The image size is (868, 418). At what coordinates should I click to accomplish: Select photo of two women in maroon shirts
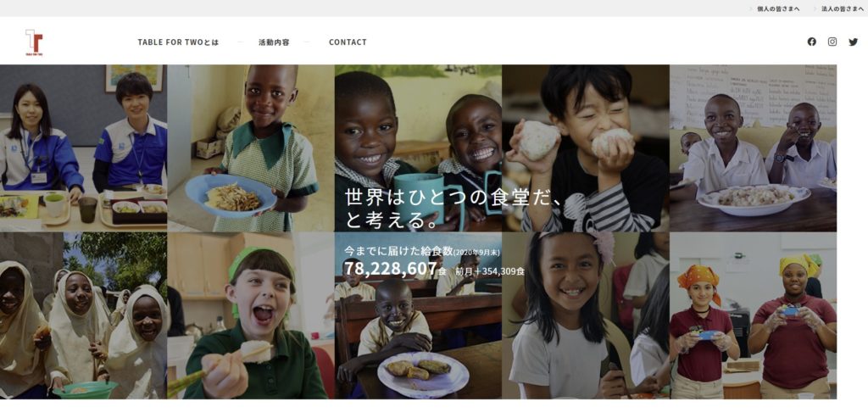pos(754,315)
